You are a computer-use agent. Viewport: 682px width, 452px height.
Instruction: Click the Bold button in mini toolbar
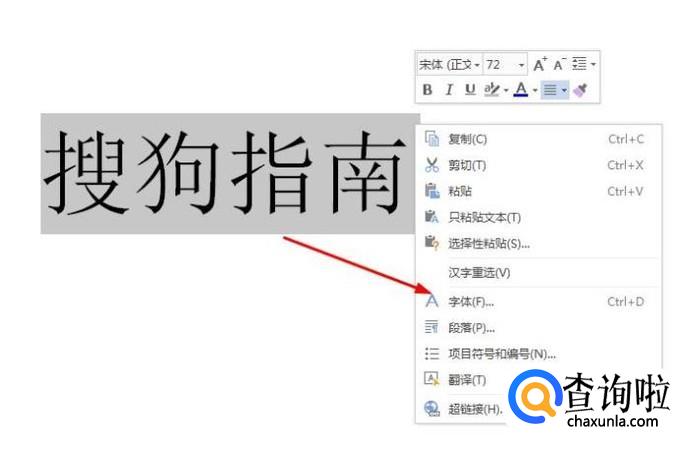[x=427, y=90]
